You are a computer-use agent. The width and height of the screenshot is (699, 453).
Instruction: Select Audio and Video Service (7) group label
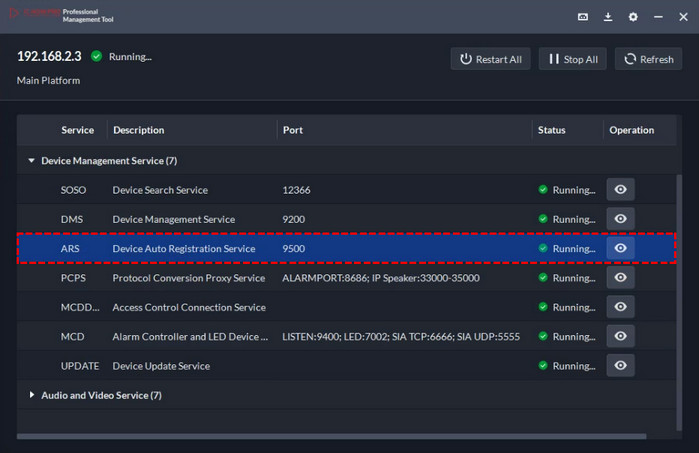pyautogui.click(x=102, y=395)
